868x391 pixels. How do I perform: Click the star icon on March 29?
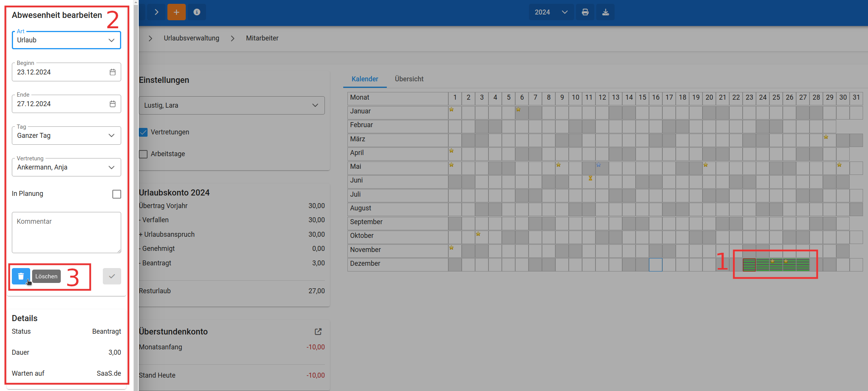coord(826,137)
